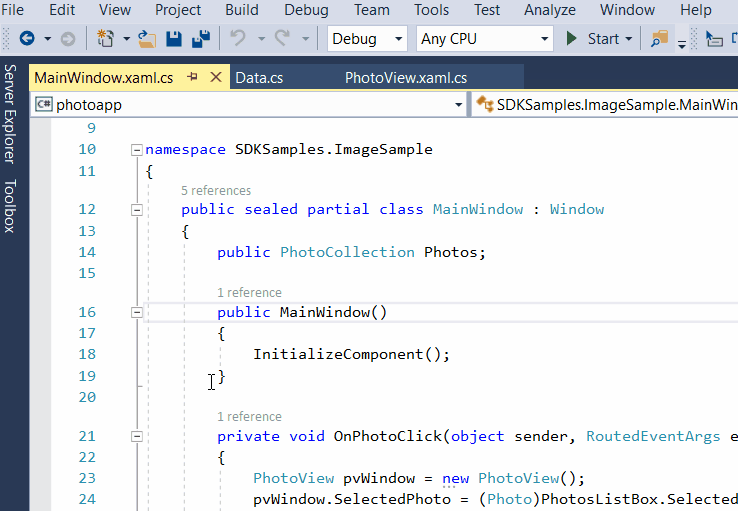The width and height of the screenshot is (738, 511).
Task: Click RoutedEventArgs in OnPhotoClick signature
Action: coord(653,436)
